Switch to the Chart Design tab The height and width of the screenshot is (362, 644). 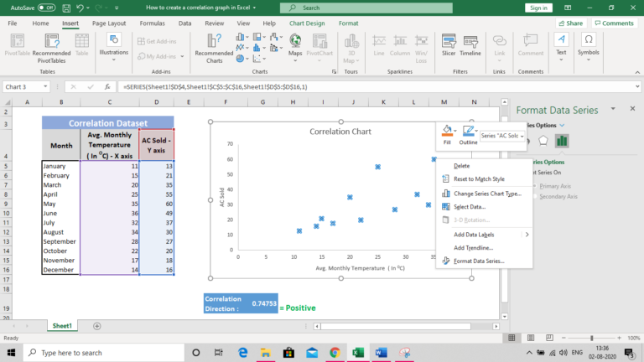[307, 23]
